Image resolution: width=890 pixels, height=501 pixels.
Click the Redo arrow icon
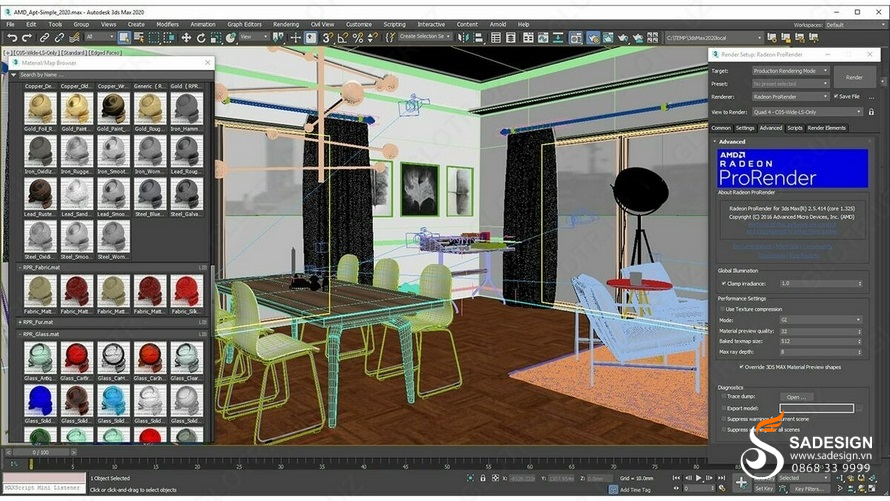pyautogui.click(x=26, y=38)
